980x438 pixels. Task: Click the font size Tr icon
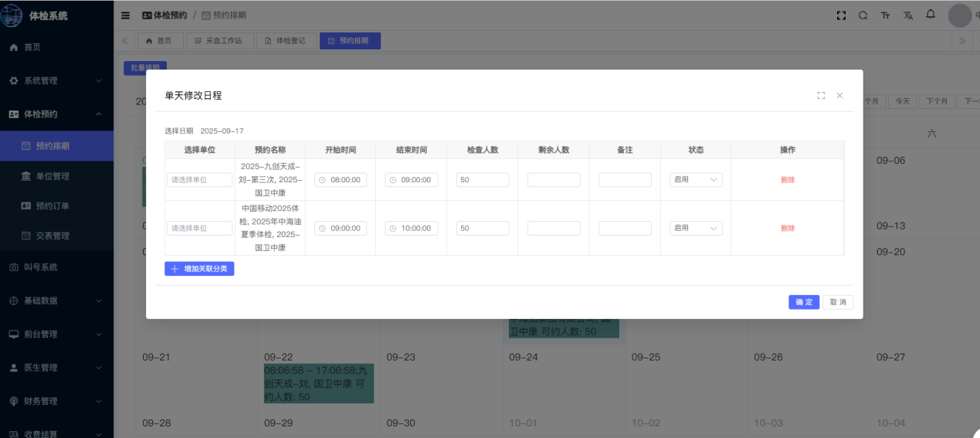coord(886,15)
